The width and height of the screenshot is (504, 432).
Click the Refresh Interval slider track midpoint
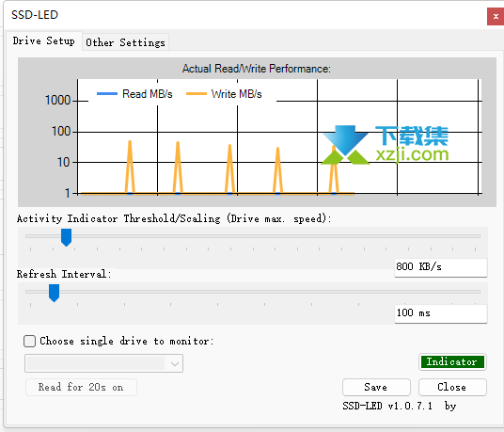(x=253, y=292)
